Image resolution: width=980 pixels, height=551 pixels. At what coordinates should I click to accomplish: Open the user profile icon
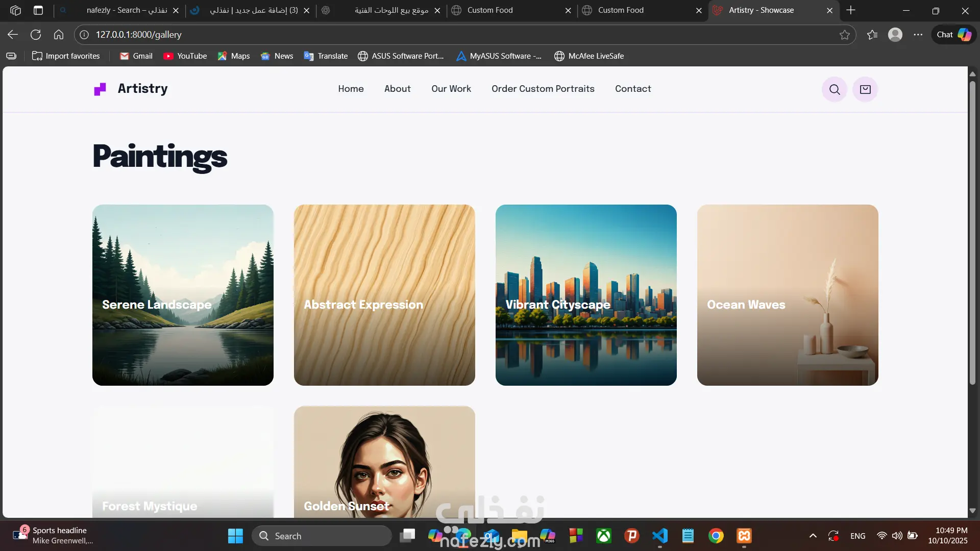[895, 35]
